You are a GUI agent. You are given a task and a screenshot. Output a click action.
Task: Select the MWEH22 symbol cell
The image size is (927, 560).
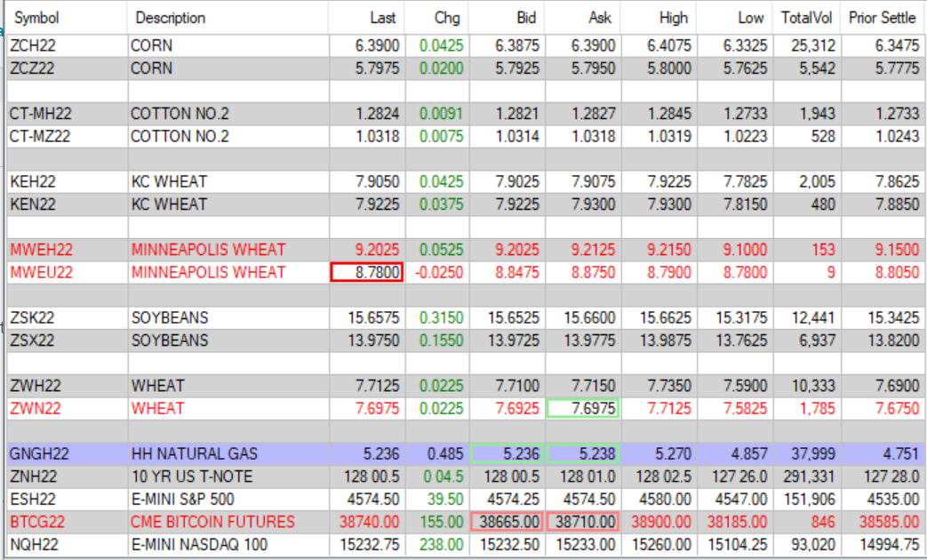(x=68, y=250)
